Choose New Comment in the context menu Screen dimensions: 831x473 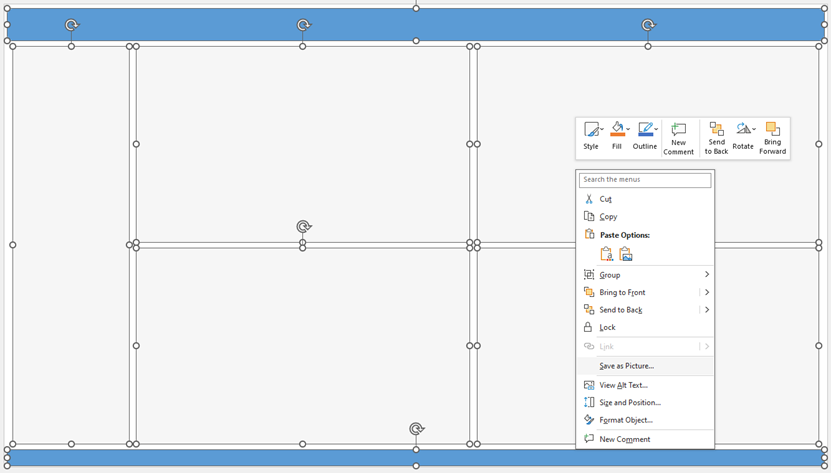click(x=645, y=439)
